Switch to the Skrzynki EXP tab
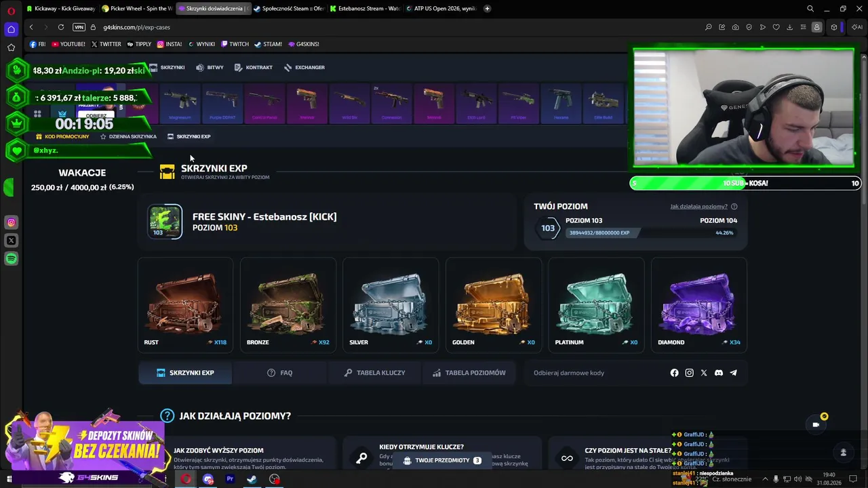The width and height of the screenshot is (868, 488). [185, 373]
